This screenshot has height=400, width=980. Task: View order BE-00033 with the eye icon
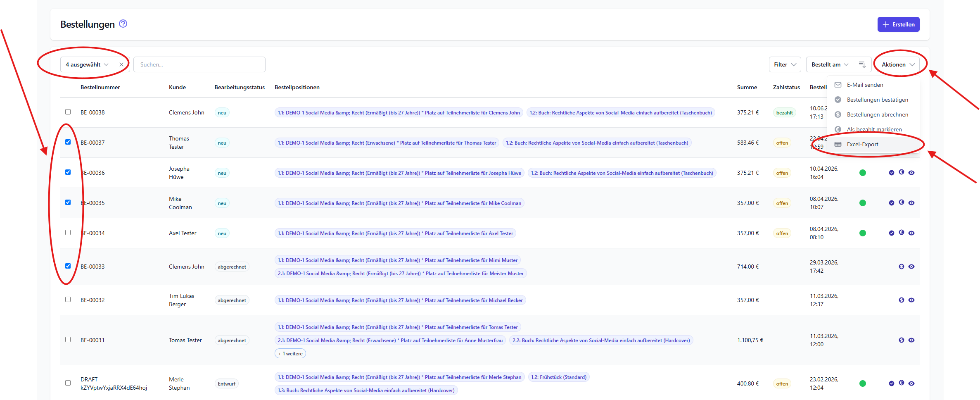[x=911, y=267]
